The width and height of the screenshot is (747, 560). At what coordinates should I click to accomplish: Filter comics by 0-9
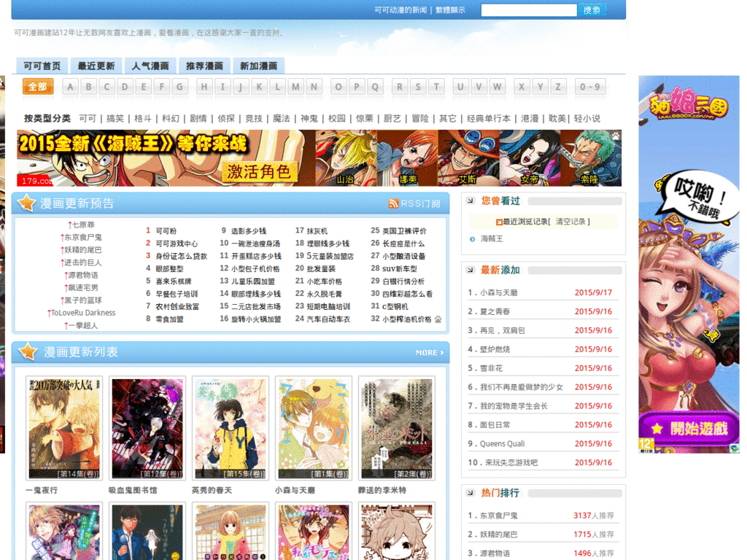589,87
